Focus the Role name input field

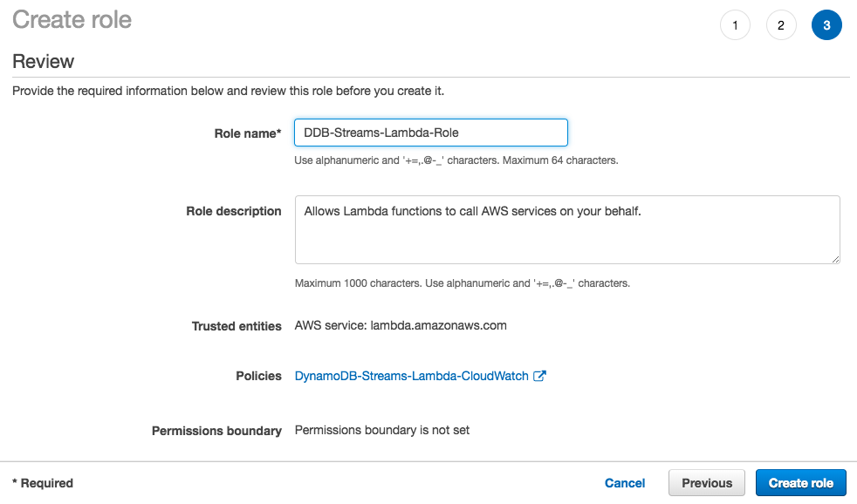pyautogui.click(x=431, y=133)
